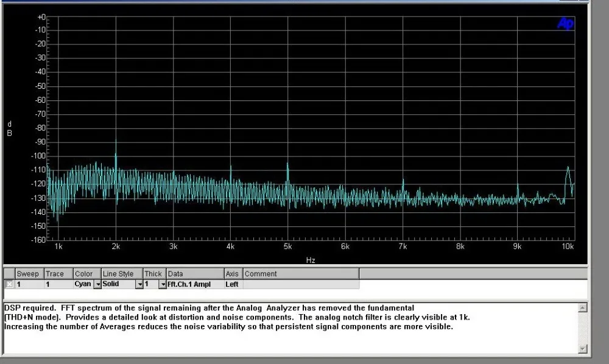The height and width of the screenshot is (364, 609).
Task: Toggle the trace visibility checkbox for sweep 1
Action: point(9,284)
